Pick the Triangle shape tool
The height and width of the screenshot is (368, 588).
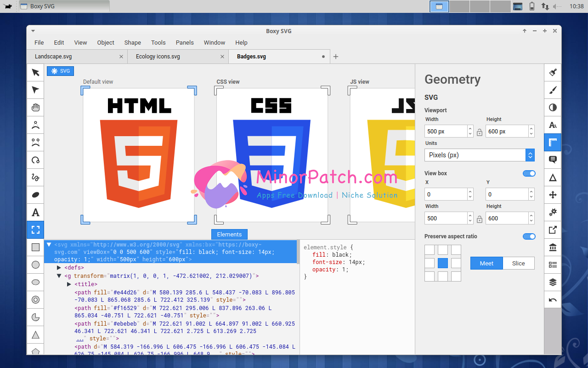click(x=35, y=334)
